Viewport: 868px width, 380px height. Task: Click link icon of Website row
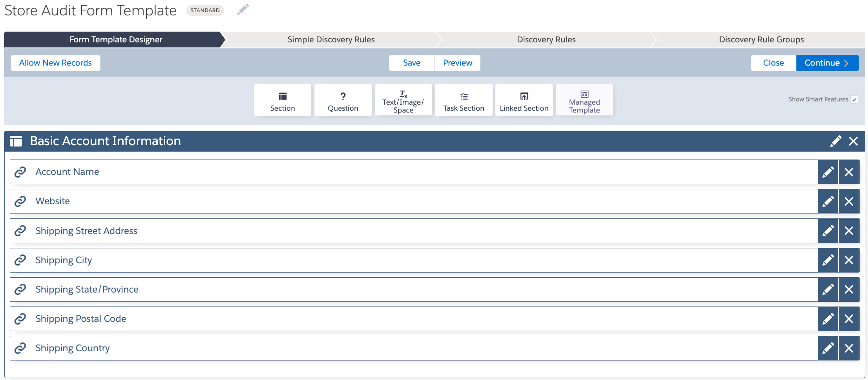pos(20,201)
